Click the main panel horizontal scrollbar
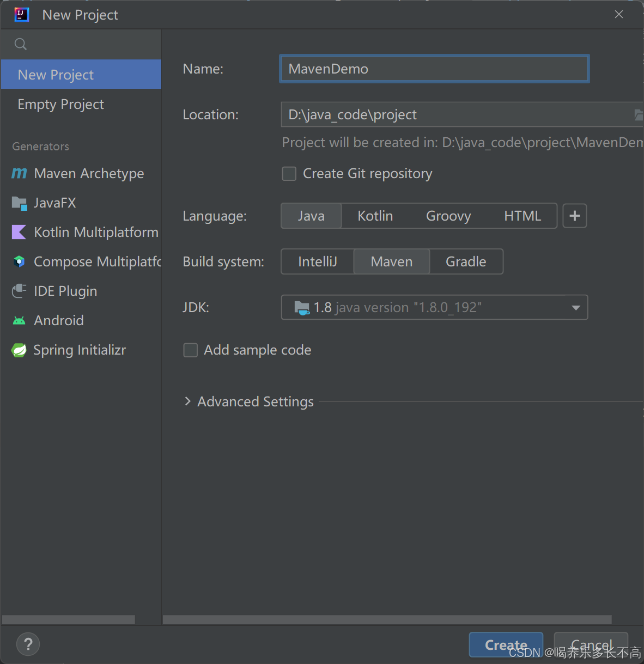The image size is (644, 664). [387, 620]
